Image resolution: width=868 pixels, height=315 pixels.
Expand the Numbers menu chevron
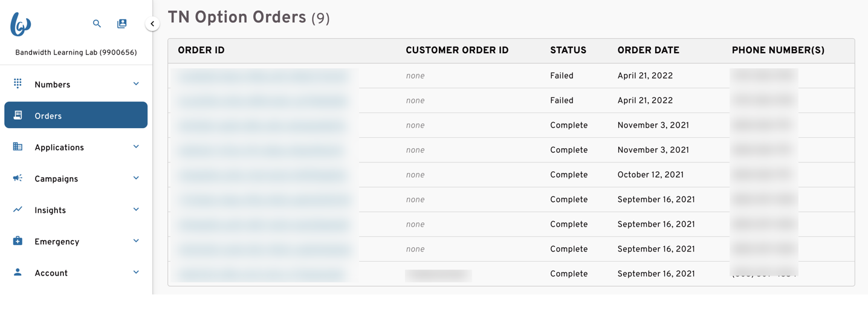136,84
